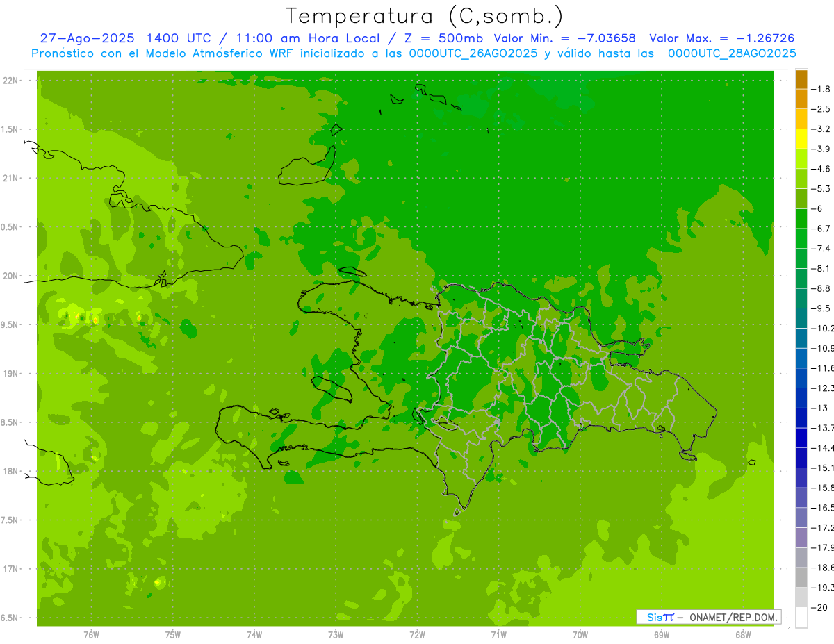Click the '74W' longitude label
This screenshot has width=834, height=644.
point(254,634)
